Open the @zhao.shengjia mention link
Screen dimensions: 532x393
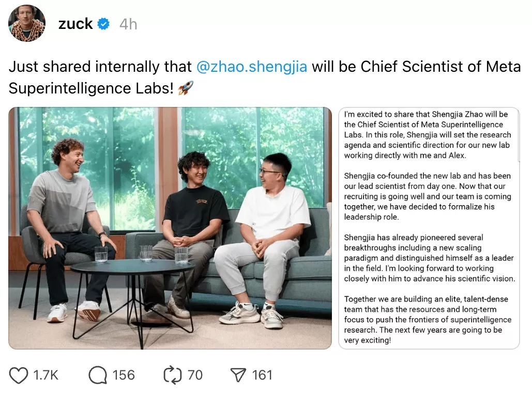pyautogui.click(x=252, y=66)
